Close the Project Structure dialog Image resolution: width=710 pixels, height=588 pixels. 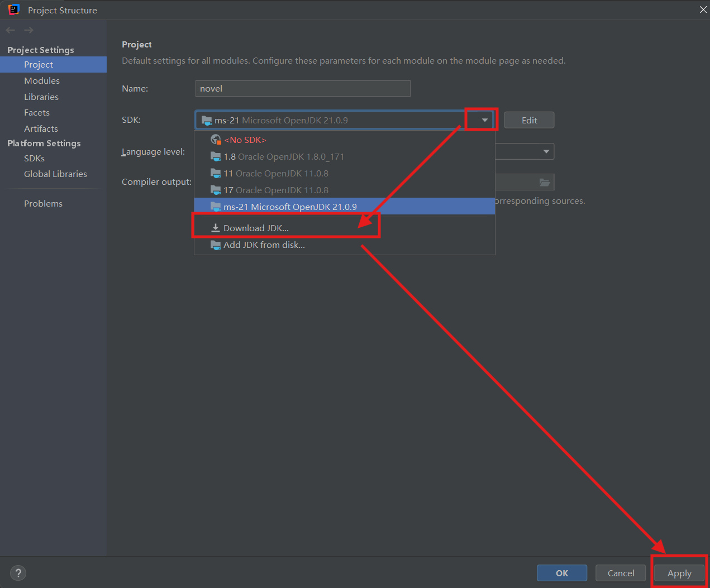[x=703, y=9]
